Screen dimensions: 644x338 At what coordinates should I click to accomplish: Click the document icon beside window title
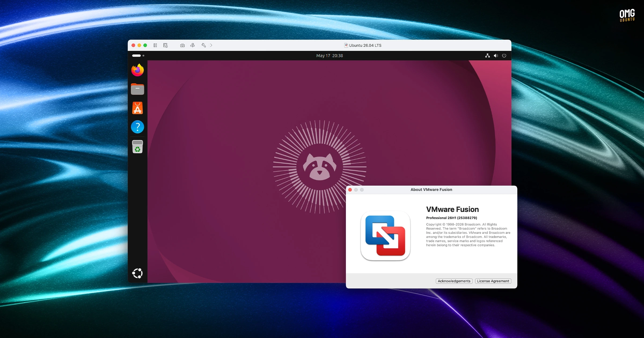(346, 45)
